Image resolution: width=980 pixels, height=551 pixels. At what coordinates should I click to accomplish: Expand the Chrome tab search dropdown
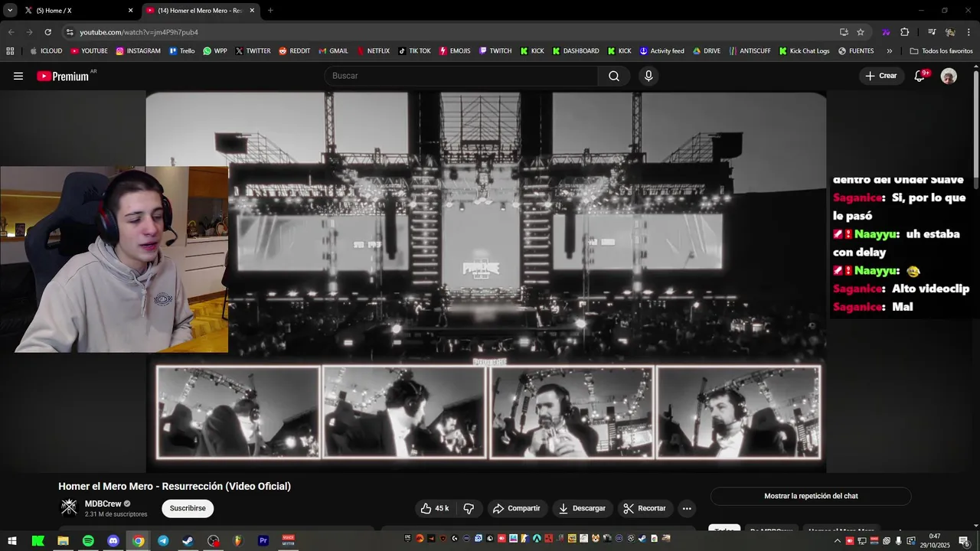click(10, 11)
